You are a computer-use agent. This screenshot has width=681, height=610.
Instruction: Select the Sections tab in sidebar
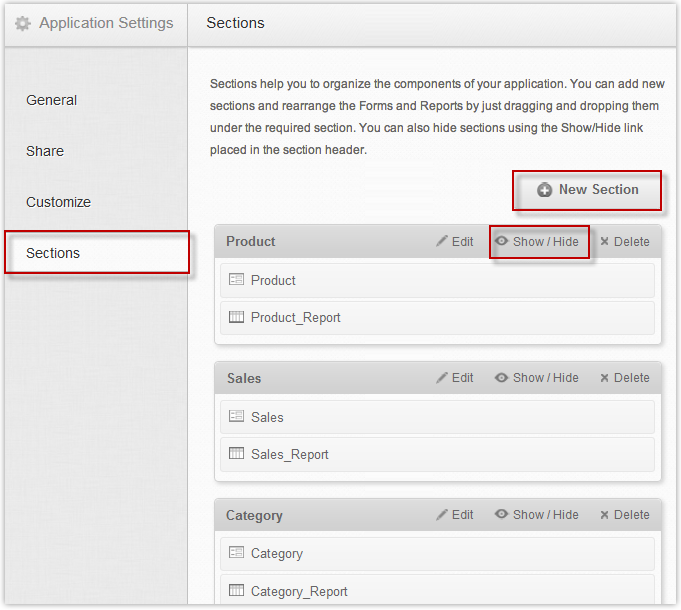[53, 253]
